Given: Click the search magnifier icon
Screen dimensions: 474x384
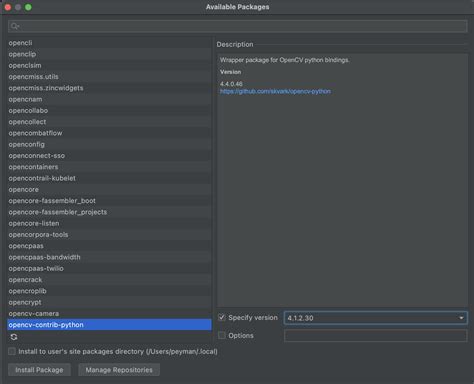Looking at the screenshot, I should click(x=14, y=26).
